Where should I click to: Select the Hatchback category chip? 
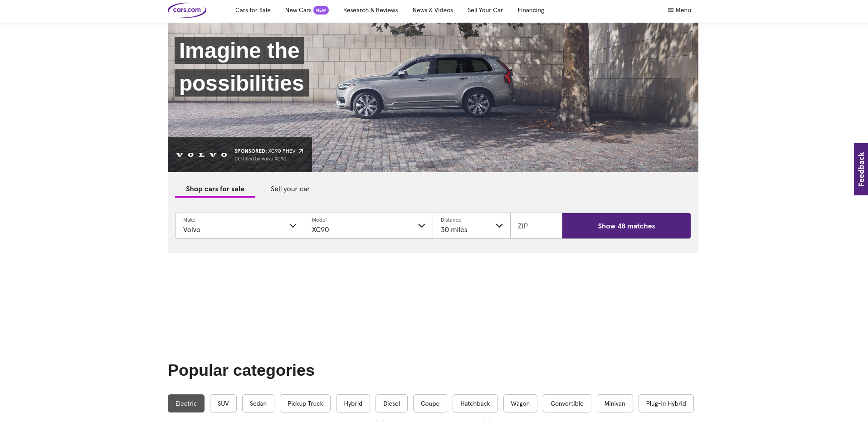click(475, 403)
